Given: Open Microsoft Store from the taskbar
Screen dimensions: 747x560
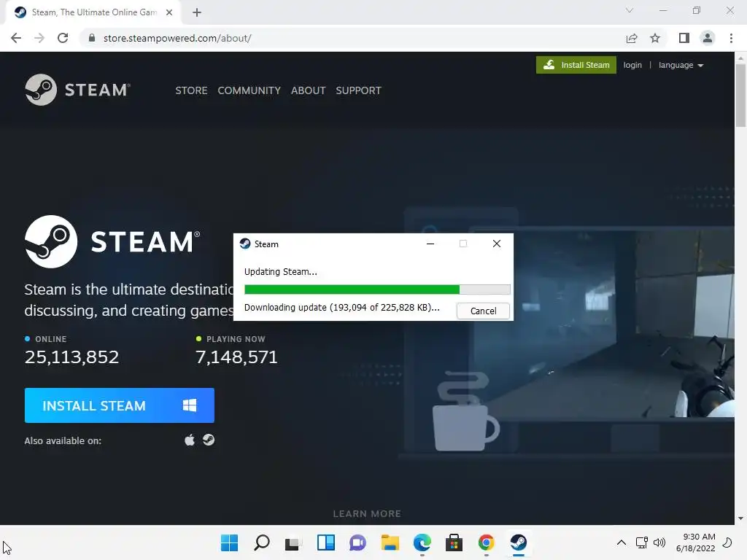Looking at the screenshot, I should point(454,542).
